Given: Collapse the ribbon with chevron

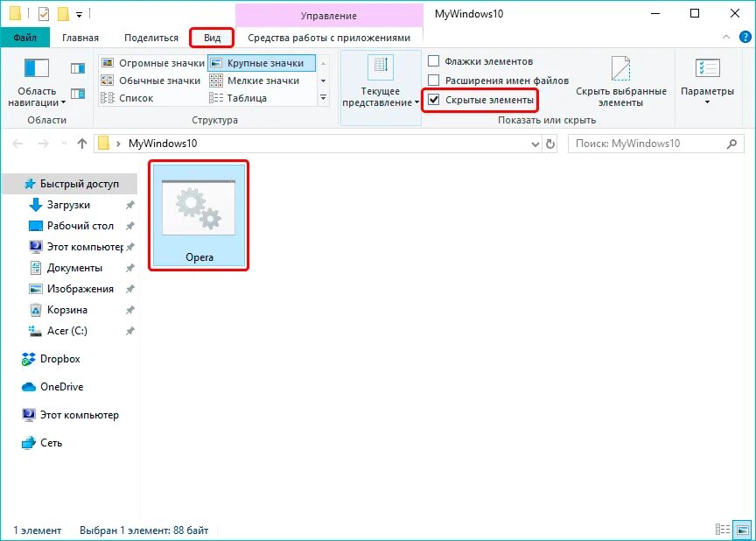Looking at the screenshot, I should 726,37.
